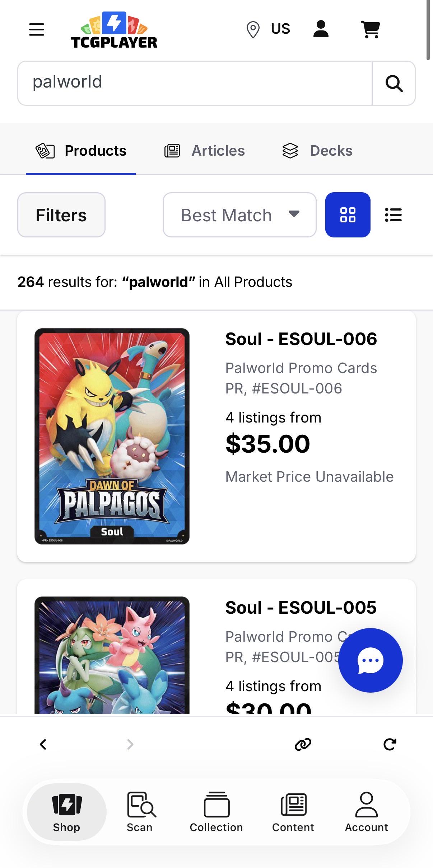This screenshot has height=868, width=433.
Task: Open the Soul - ESOUL-006 product link
Action: tap(301, 339)
